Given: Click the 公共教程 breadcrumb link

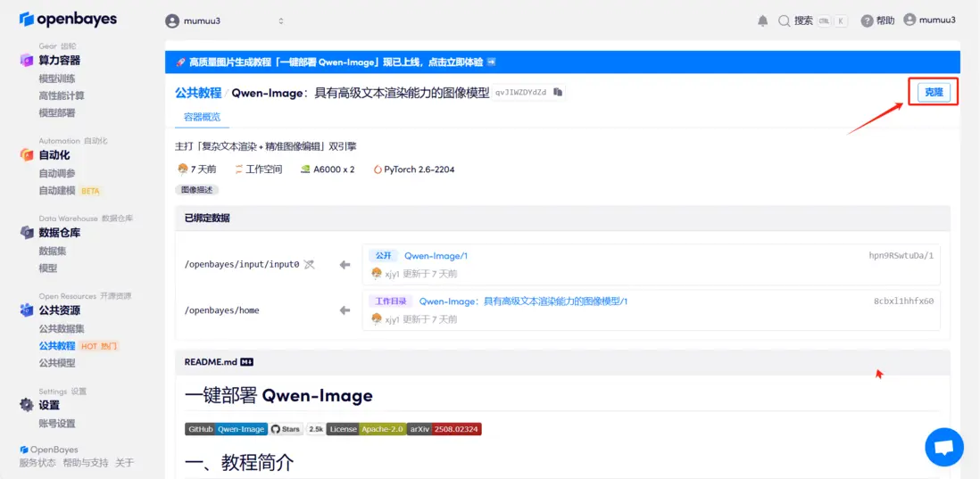Looking at the screenshot, I should [x=198, y=93].
